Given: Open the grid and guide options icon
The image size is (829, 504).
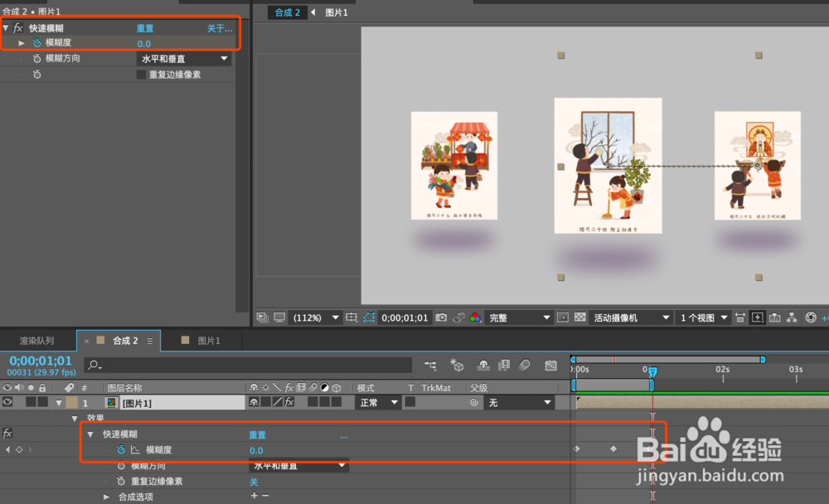Looking at the screenshot, I should pyautogui.click(x=351, y=317).
